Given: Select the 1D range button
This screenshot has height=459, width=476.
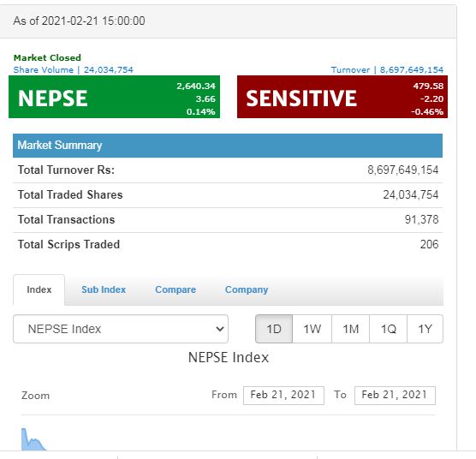Looking at the screenshot, I should point(274,329).
